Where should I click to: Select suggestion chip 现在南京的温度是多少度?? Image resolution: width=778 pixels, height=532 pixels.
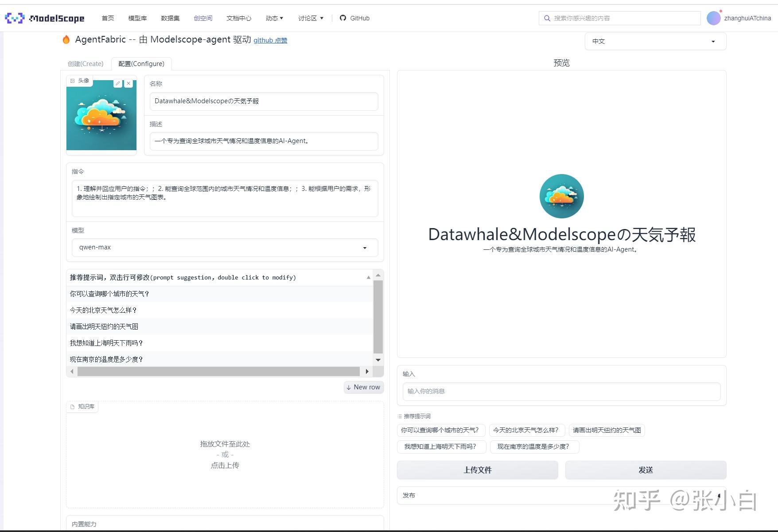[534, 447]
